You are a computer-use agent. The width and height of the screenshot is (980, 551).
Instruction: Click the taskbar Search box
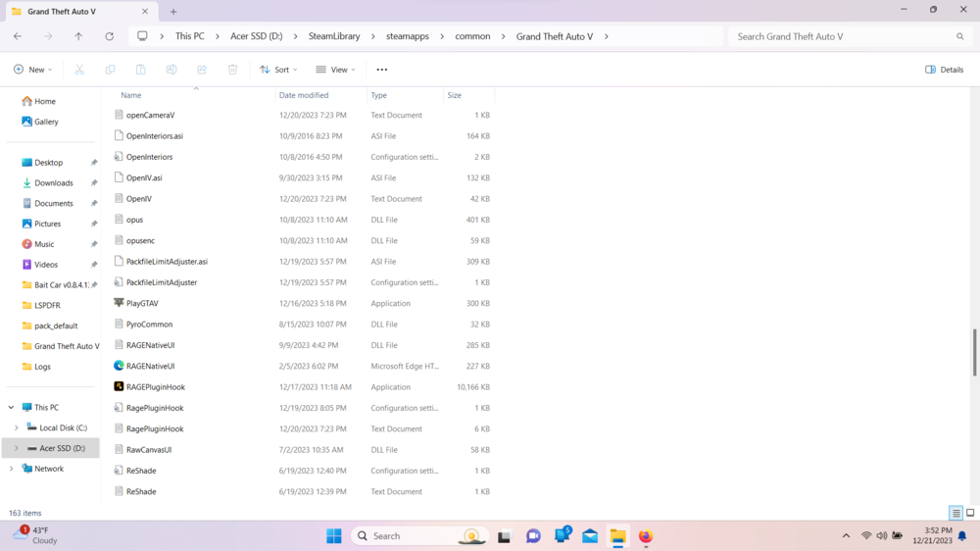click(x=419, y=536)
